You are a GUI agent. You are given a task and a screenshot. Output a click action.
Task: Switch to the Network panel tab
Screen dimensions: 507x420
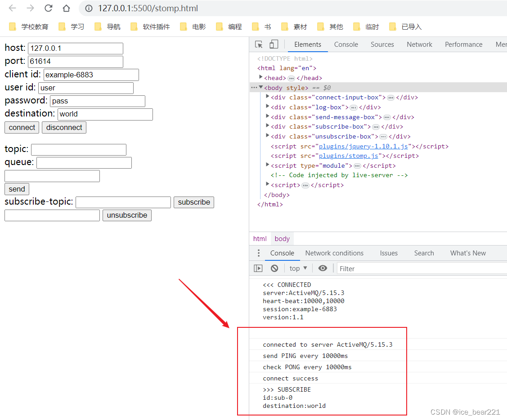click(x=419, y=44)
